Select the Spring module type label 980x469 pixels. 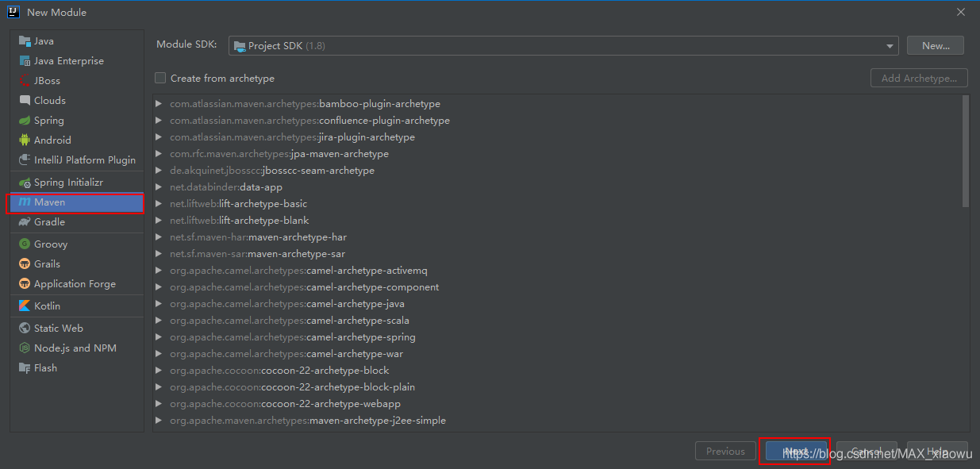pos(49,121)
